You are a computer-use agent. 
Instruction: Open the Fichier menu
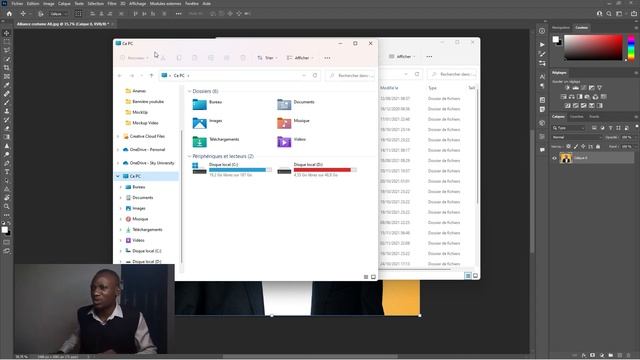(x=17, y=3)
